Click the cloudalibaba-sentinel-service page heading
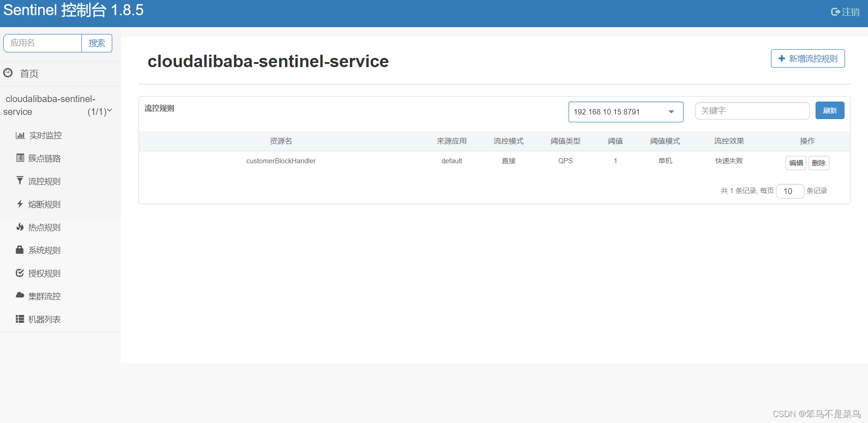Viewport: 868px width, 423px height. point(268,61)
